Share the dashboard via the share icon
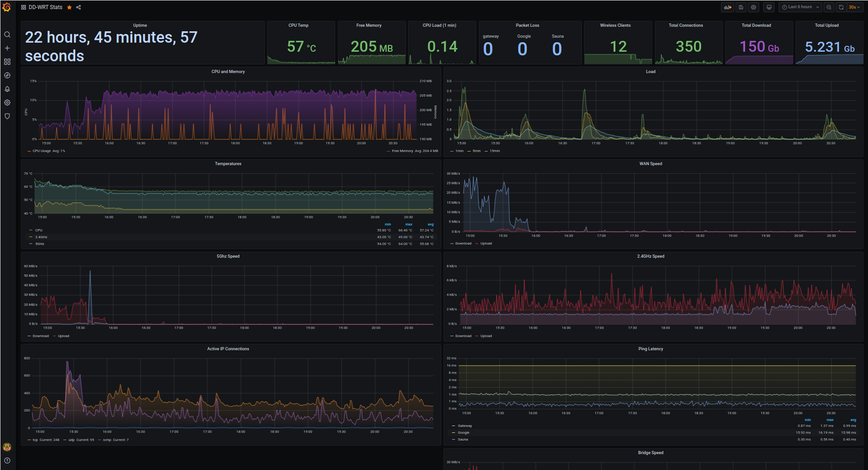This screenshot has height=470, width=868. pos(78,7)
